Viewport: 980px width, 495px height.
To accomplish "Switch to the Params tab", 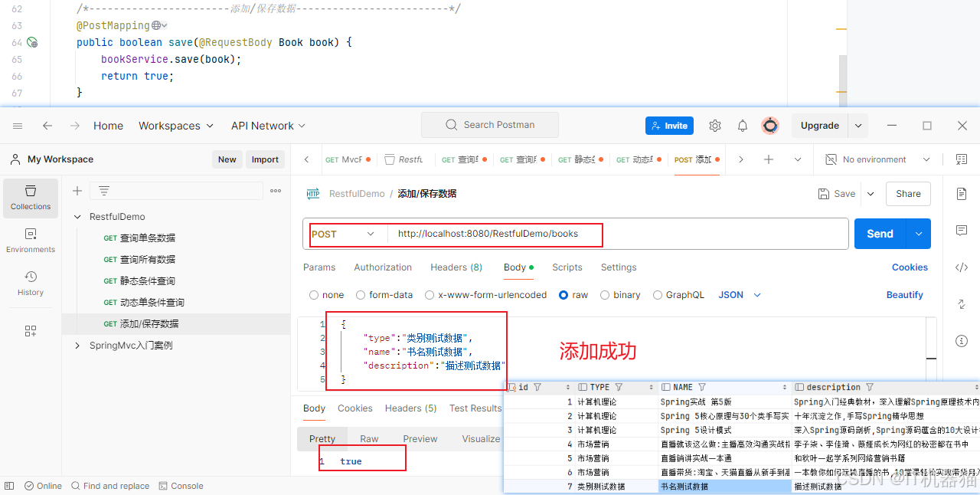I will (x=319, y=267).
